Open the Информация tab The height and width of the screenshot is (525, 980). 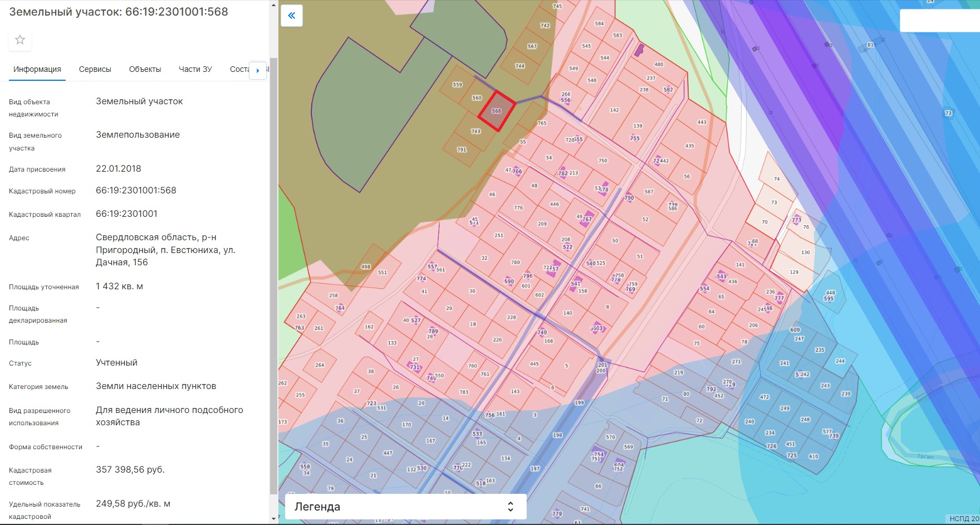[37, 69]
